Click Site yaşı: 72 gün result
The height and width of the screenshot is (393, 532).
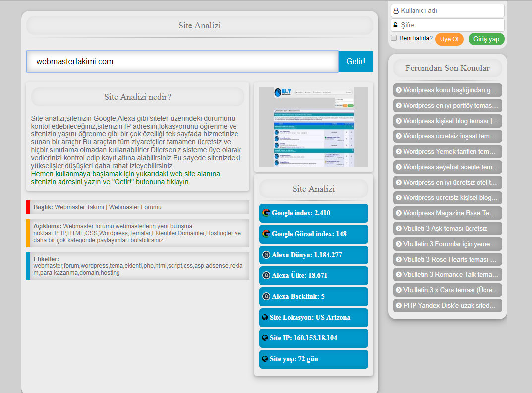click(314, 359)
